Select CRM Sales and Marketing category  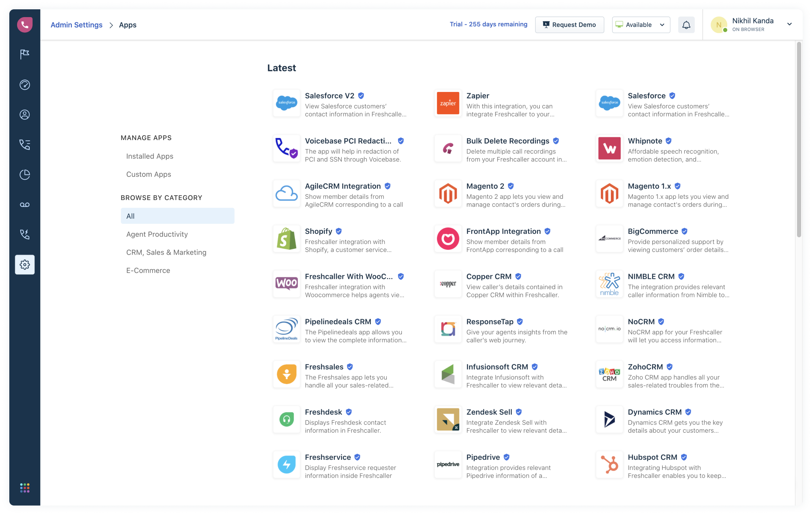tap(166, 252)
